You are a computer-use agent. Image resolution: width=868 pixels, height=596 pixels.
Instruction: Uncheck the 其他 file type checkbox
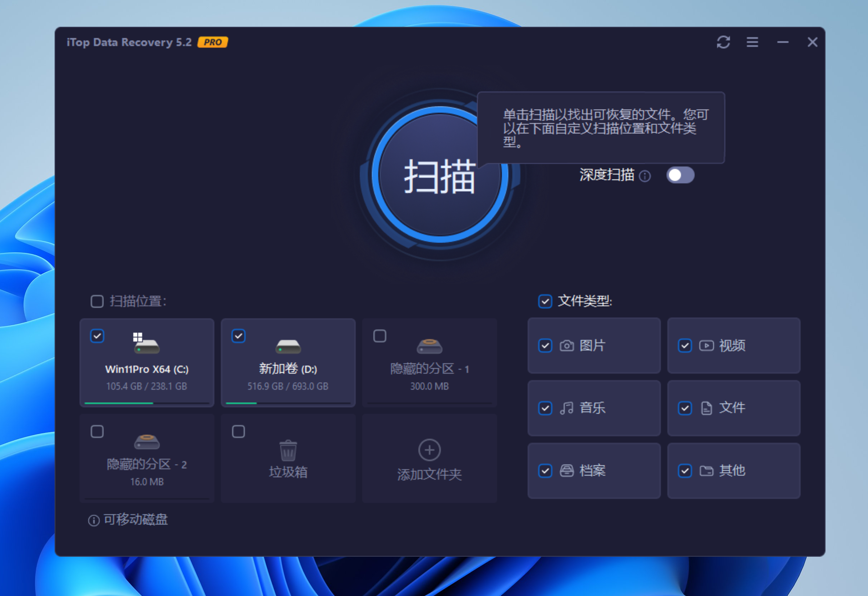point(685,470)
